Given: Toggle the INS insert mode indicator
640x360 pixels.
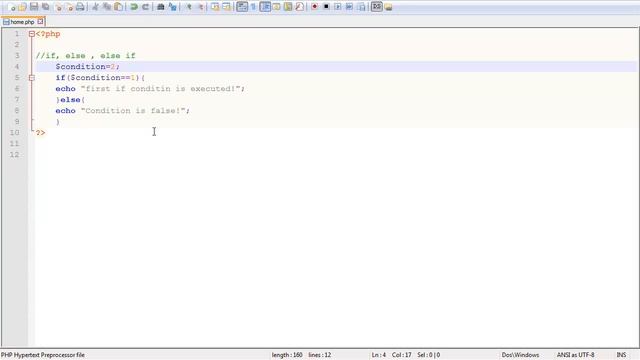Looking at the screenshot, I should click(621, 355).
